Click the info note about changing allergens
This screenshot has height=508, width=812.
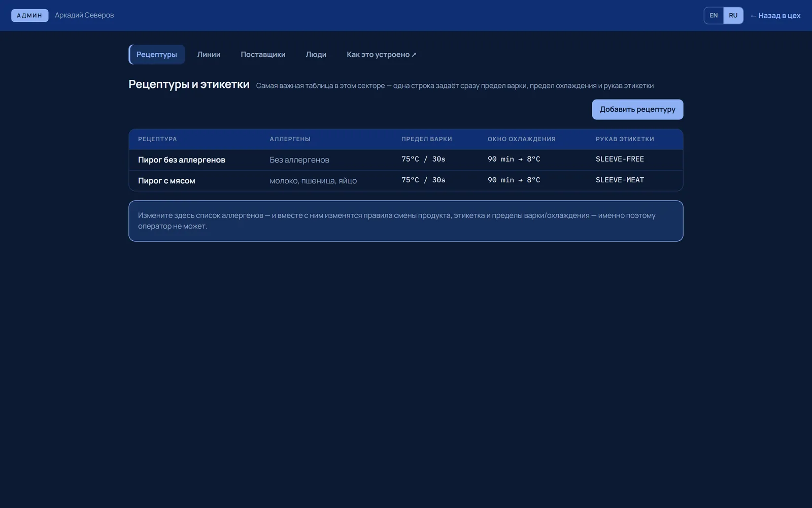click(406, 221)
